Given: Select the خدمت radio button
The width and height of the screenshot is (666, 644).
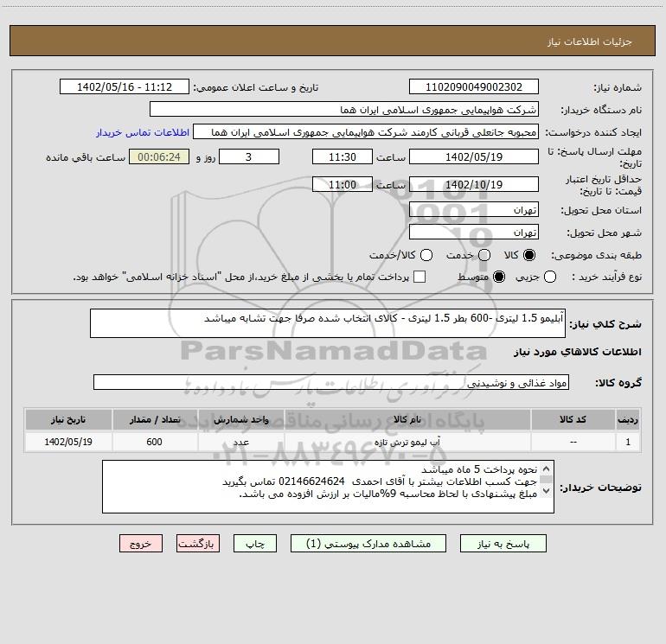Looking at the screenshot, I should pos(484,255).
